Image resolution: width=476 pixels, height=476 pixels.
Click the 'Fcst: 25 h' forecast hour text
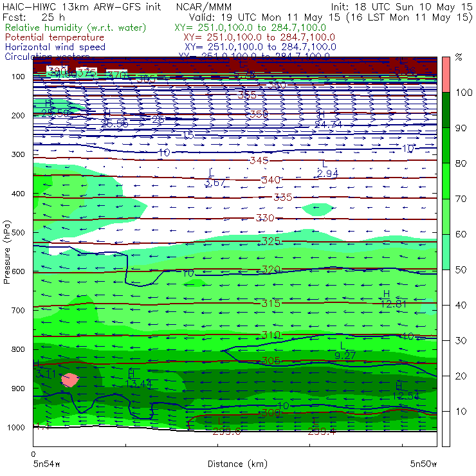click(33, 17)
